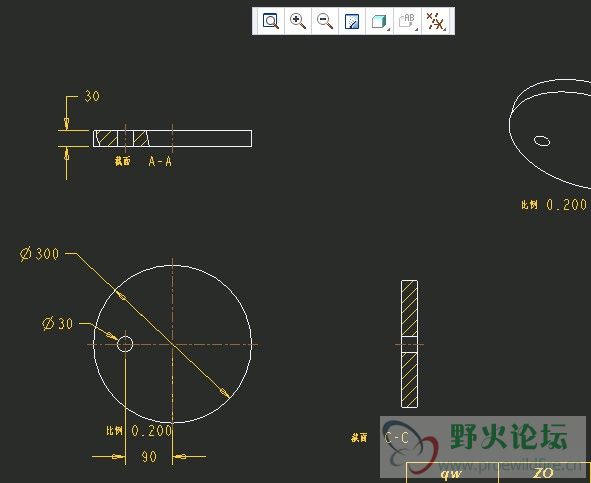Viewport: 591px width, 483px height.
Task: Select the hatched C-C section view
Action: [409, 344]
